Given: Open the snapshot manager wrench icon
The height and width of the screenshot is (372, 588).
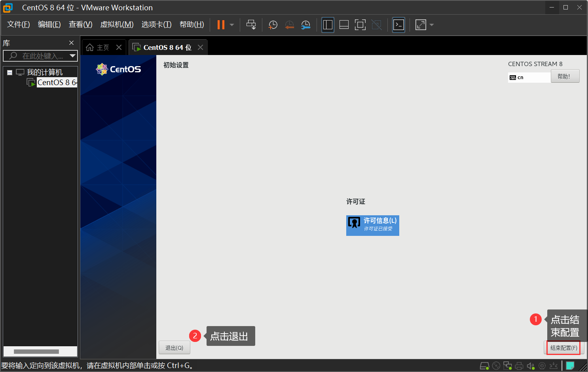Looking at the screenshot, I should click(305, 25).
